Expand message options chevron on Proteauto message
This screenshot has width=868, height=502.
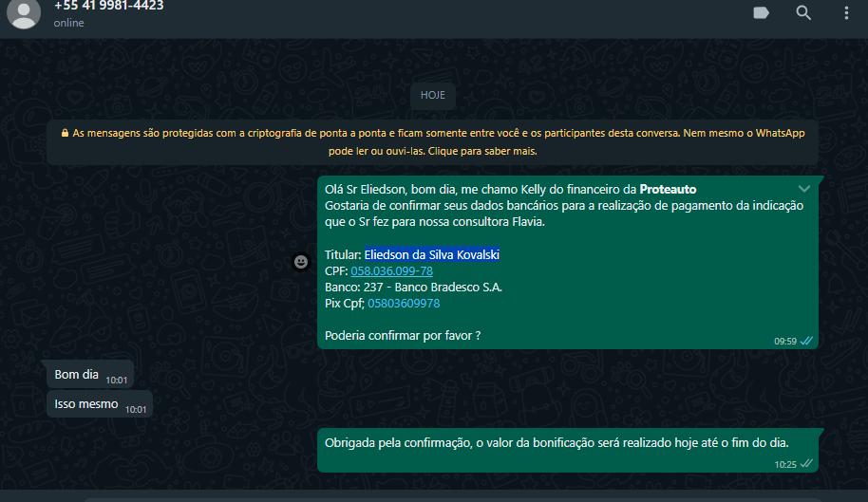click(804, 189)
